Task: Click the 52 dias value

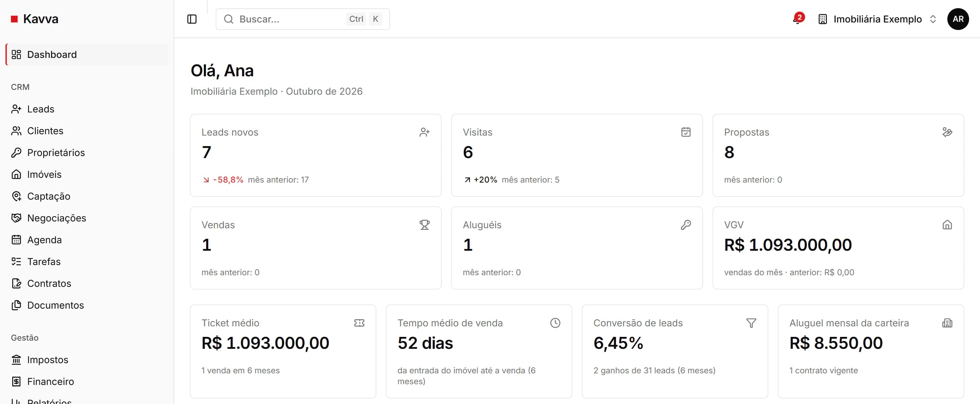Action: (x=425, y=343)
